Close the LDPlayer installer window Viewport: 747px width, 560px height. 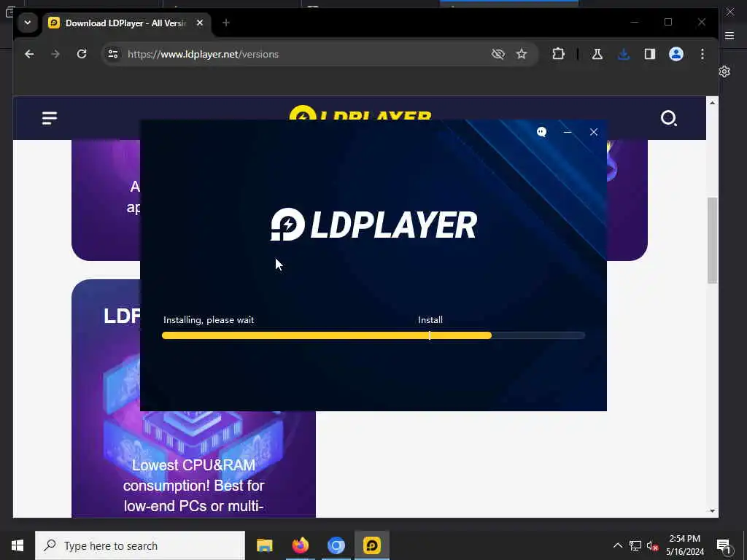pos(594,132)
